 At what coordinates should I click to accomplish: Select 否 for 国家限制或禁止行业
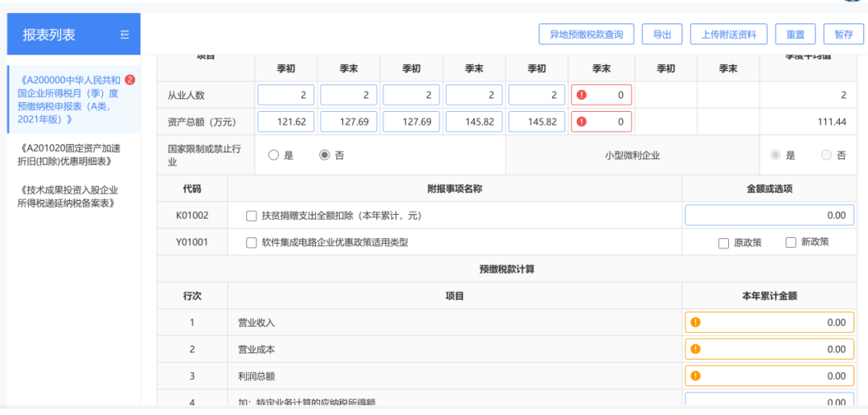[x=325, y=155]
